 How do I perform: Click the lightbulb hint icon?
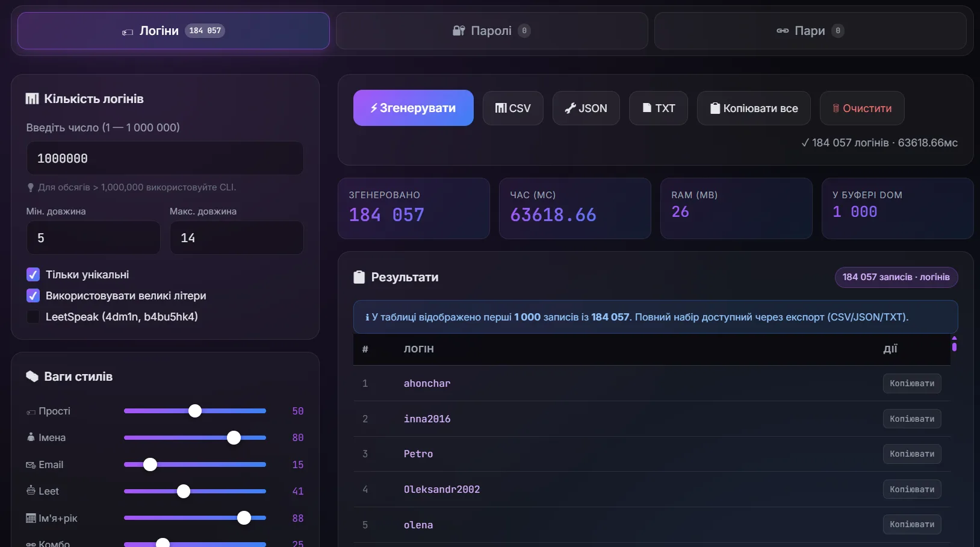[x=31, y=187]
